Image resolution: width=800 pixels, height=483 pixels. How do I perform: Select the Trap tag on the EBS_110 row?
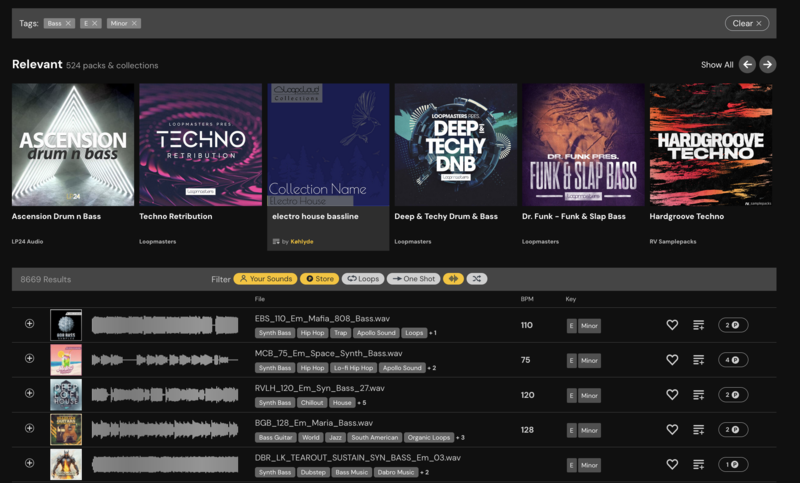pos(340,333)
